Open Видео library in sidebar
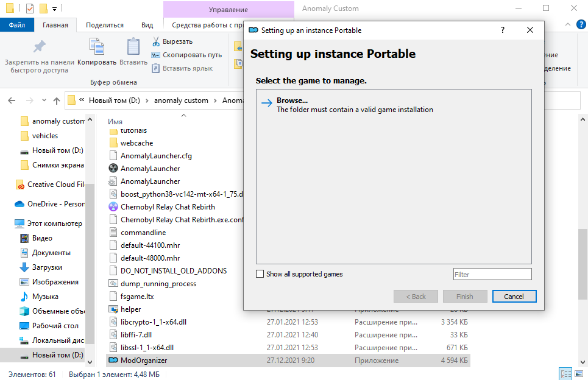This screenshot has height=380, width=588. [36, 238]
